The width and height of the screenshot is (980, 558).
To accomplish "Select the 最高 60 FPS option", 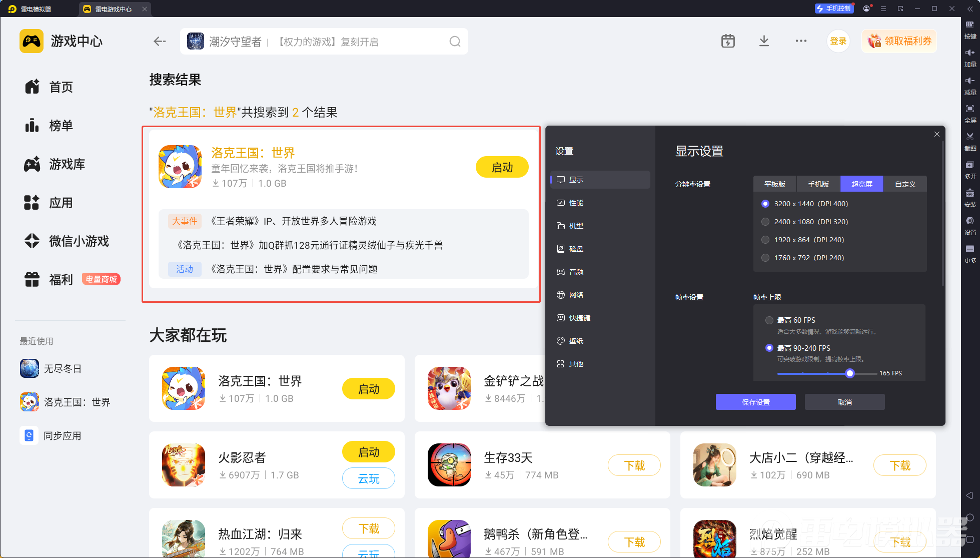I will tap(769, 320).
